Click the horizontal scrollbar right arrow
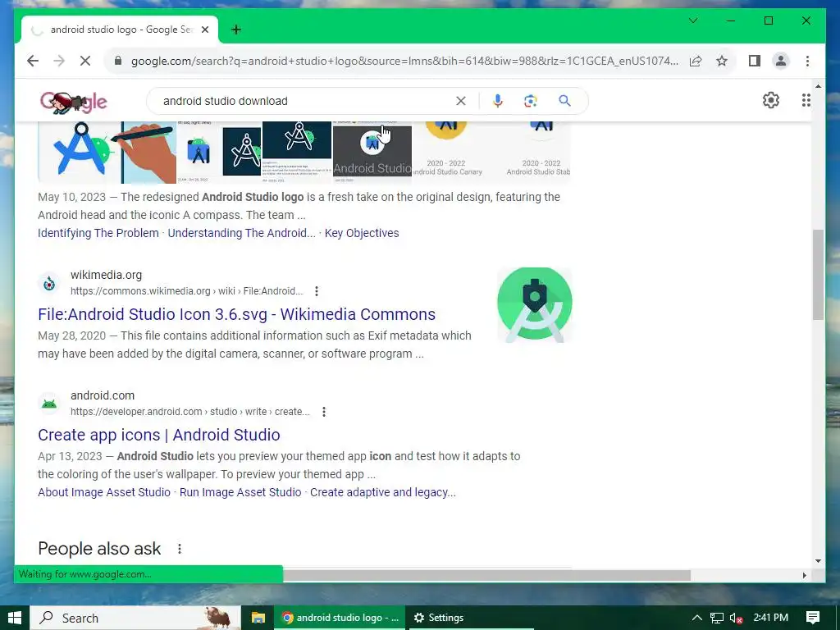The width and height of the screenshot is (840, 630). 804,575
